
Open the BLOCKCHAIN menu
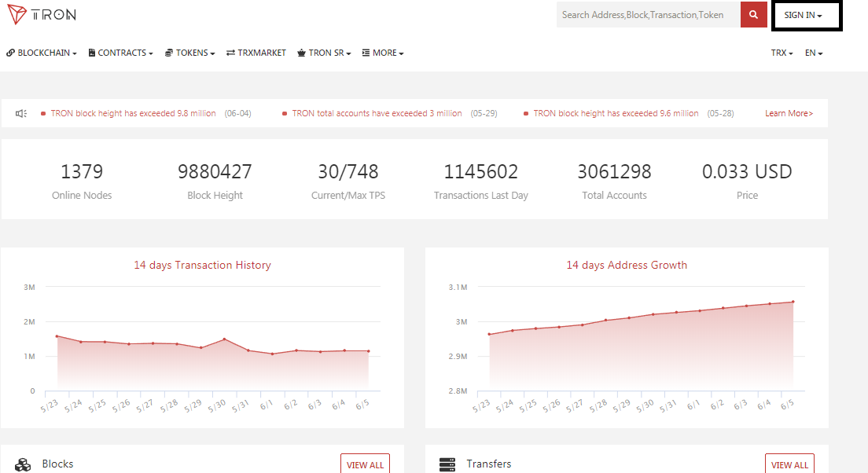(x=42, y=53)
